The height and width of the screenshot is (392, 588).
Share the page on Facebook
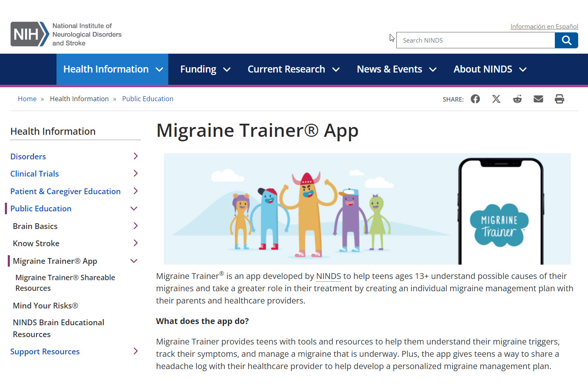coord(475,99)
